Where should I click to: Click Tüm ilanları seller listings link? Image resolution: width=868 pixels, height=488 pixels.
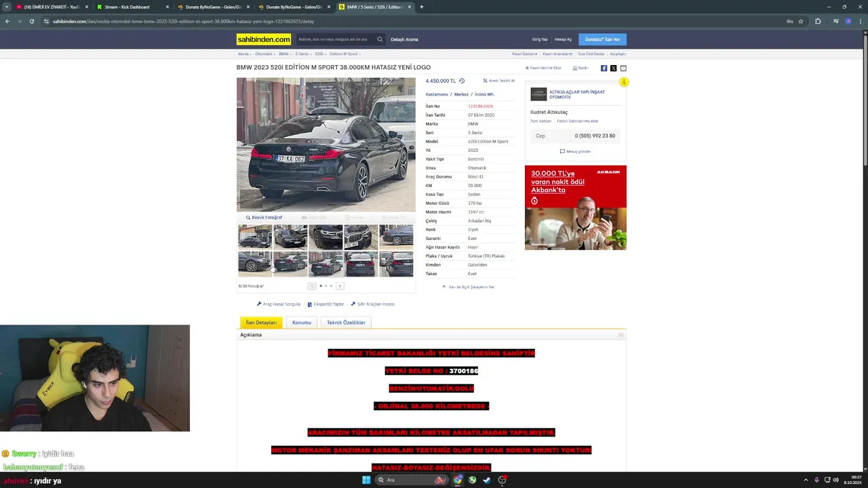tap(540, 121)
